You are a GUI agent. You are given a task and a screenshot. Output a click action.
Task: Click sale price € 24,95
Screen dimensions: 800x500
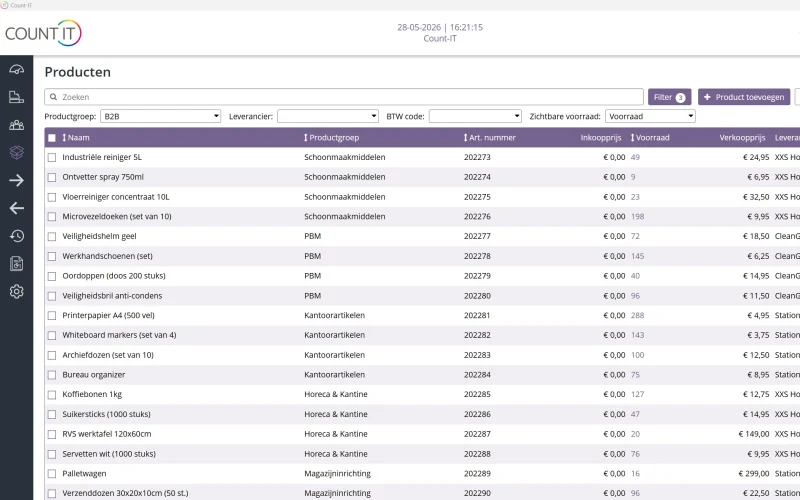[x=756, y=157]
